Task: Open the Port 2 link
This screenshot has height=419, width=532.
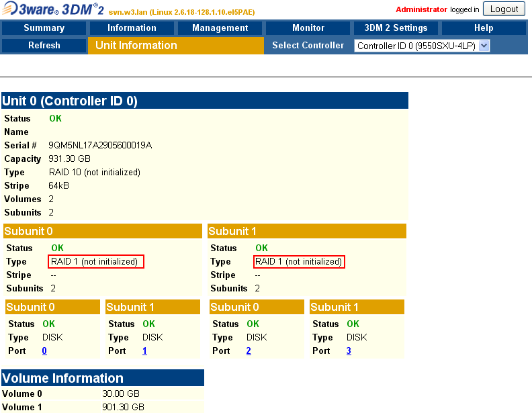Action: click(x=249, y=351)
